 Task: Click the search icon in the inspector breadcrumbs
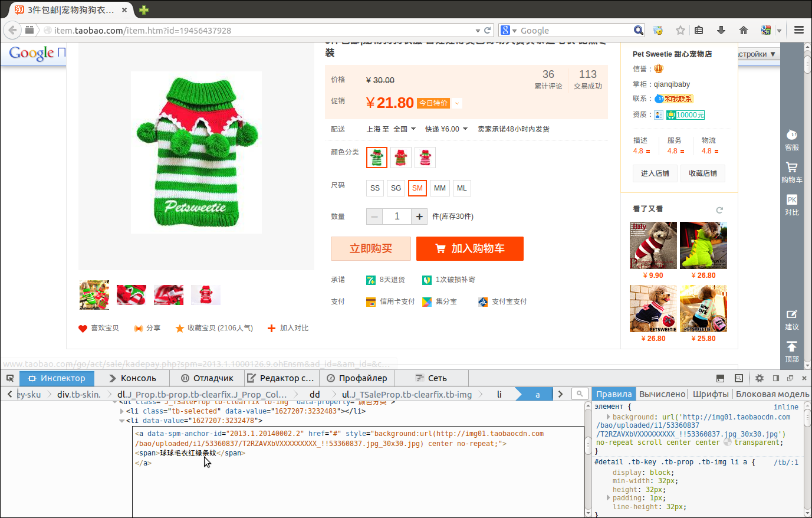pos(580,394)
